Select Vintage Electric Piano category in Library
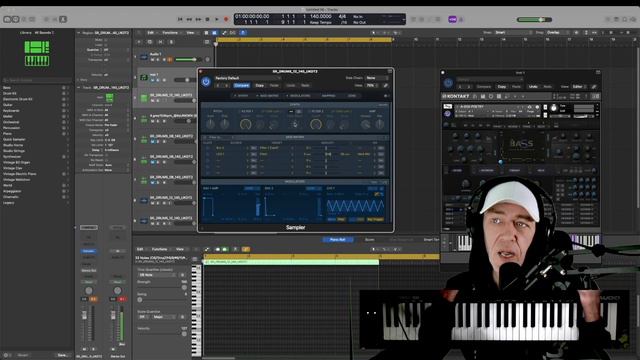640x360 pixels. (19, 174)
